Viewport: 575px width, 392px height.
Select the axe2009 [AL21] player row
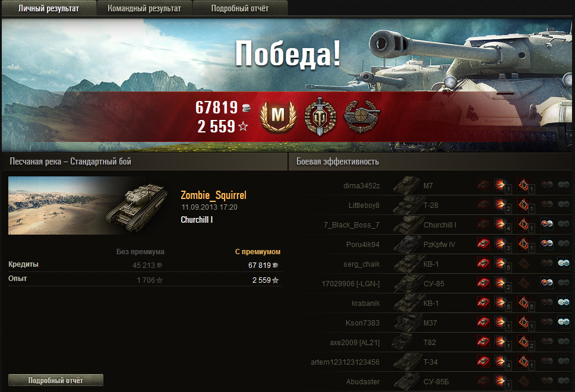pyautogui.click(x=434, y=342)
